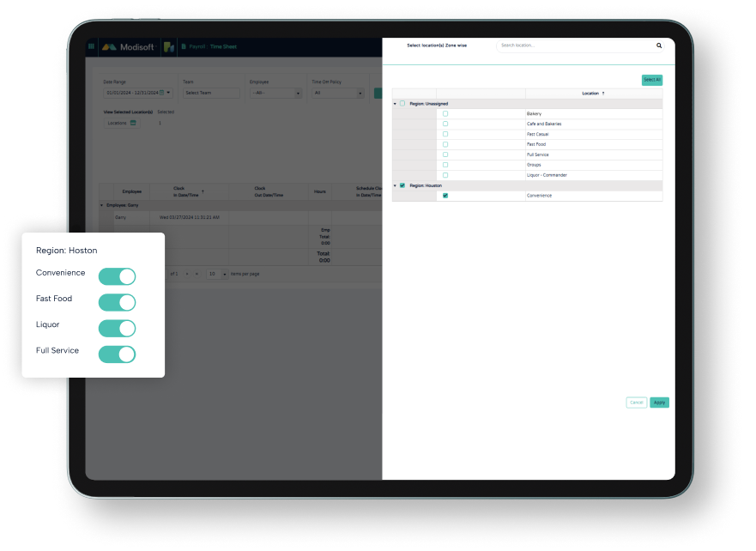Viewport: 756px width, 551px height.
Task: Click the Locations store icon
Action: point(133,123)
